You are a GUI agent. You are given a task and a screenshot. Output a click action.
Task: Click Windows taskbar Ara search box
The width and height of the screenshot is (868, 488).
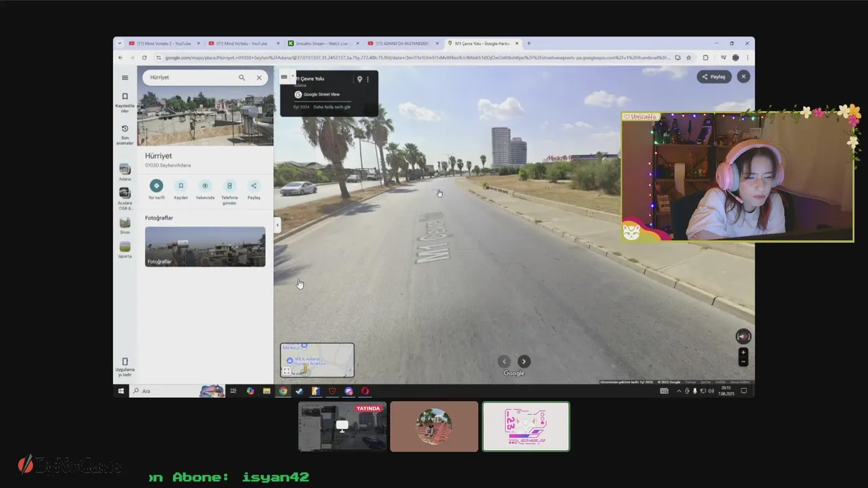point(178,391)
